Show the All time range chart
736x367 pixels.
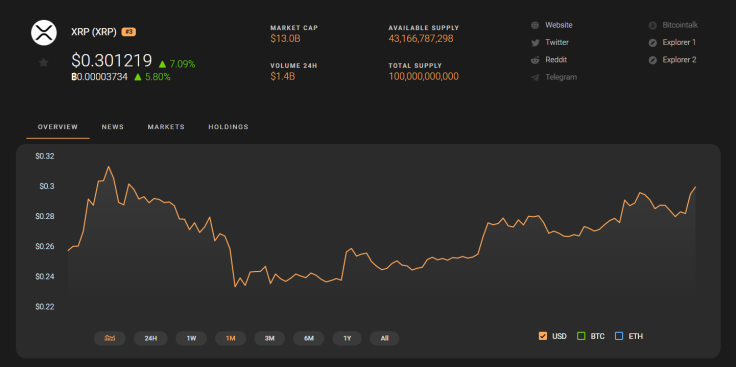384,338
